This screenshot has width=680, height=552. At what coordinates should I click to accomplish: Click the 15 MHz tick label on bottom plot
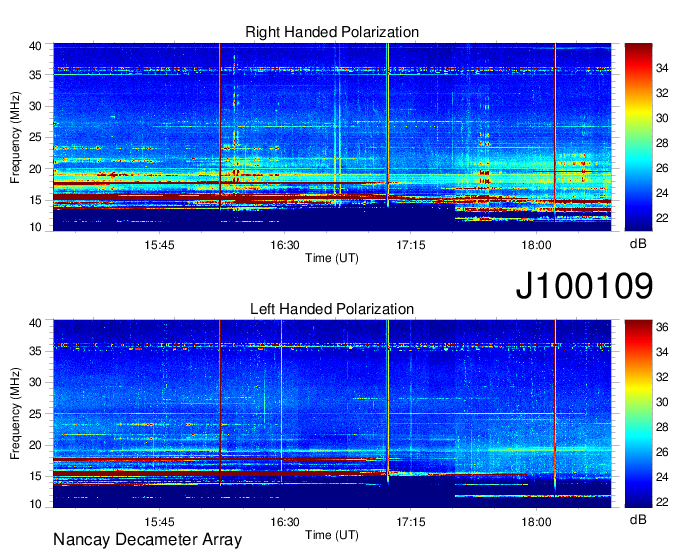coord(35,476)
